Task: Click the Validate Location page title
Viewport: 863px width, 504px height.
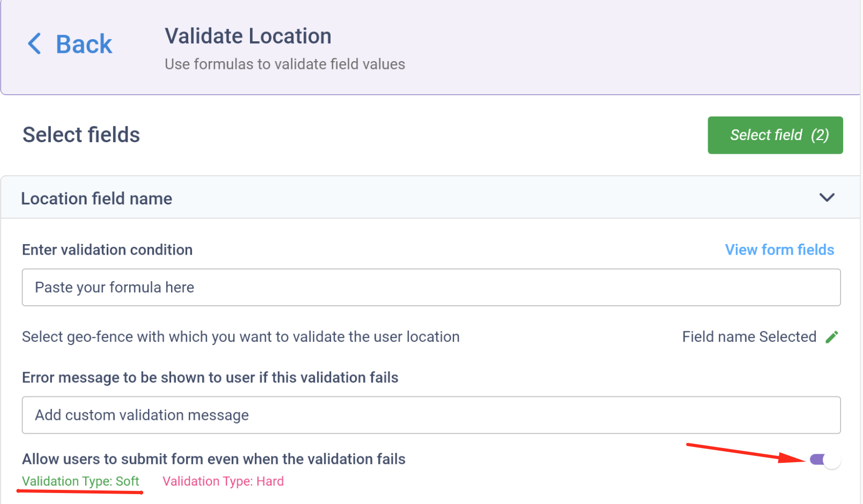Action: (248, 37)
